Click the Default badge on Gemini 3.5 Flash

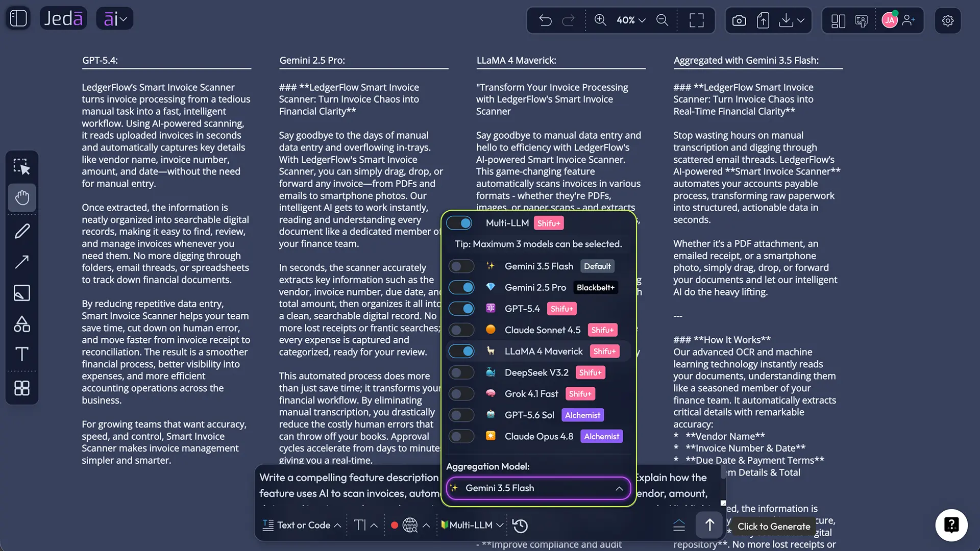pos(597,266)
